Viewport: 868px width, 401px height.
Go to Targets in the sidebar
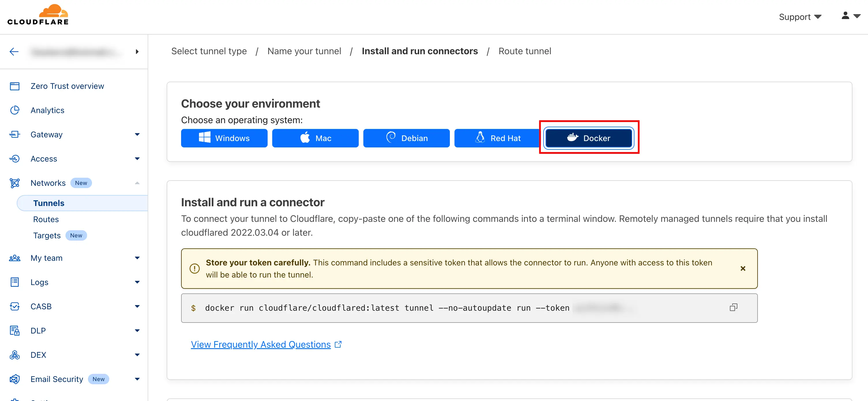47,235
